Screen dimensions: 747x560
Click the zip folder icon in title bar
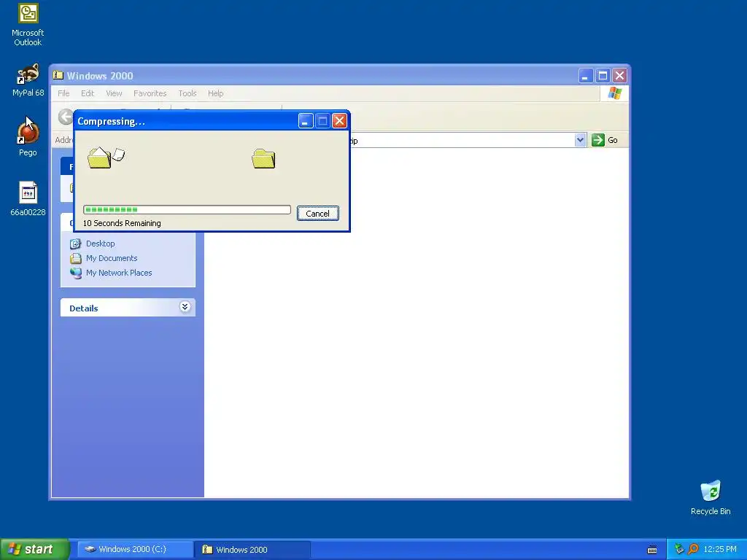tap(58, 75)
